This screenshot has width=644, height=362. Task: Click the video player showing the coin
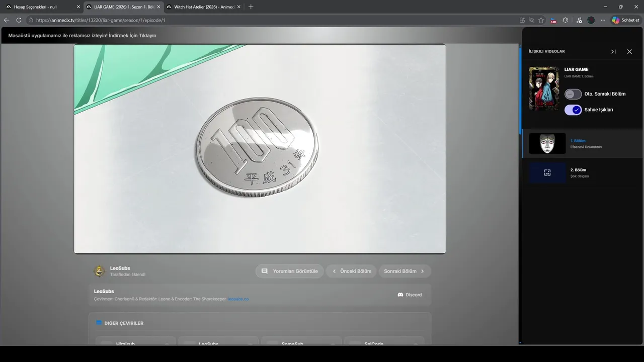click(260, 149)
